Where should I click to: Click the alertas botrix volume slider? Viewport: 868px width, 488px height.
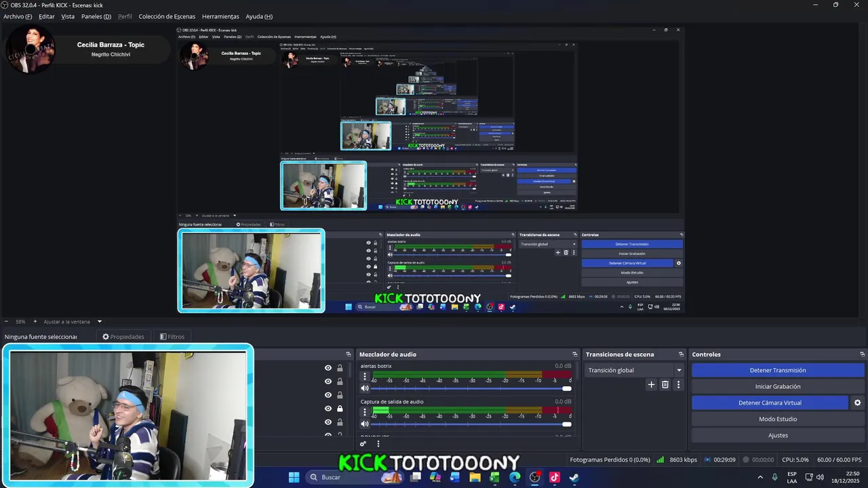(x=471, y=388)
